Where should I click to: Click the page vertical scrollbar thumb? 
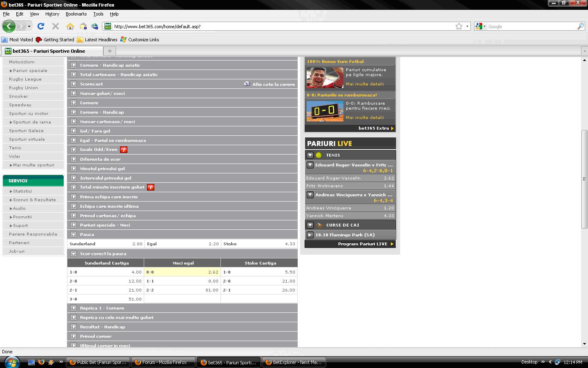(x=584, y=179)
